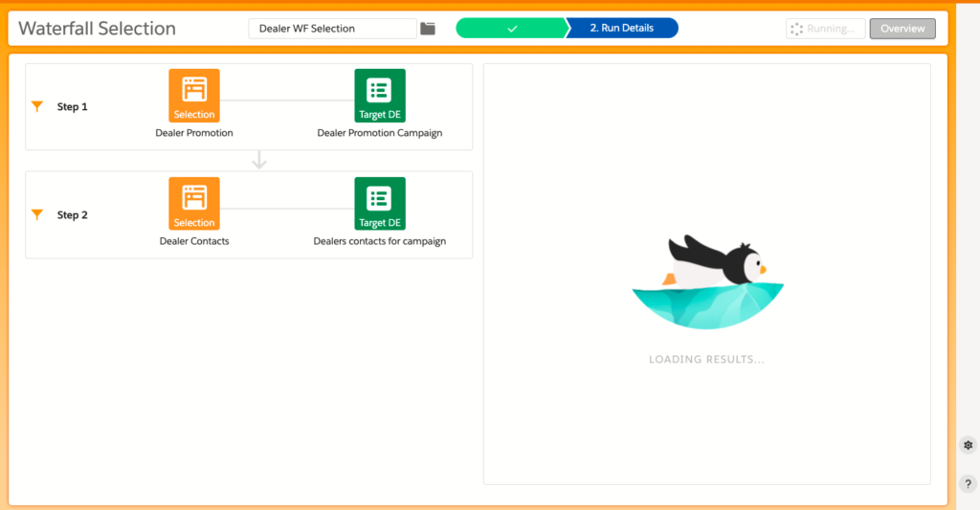The image size is (980, 510).
Task: Go to the completed green checkmark step
Action: tap(511, 29)
